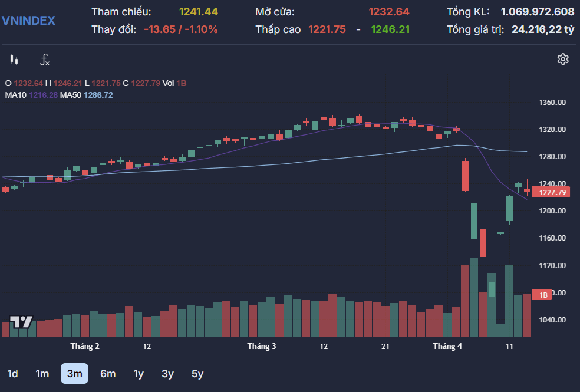Screen dimensions: 580x392
Task: Show the 5y range
Action: [x=197, y=374]
